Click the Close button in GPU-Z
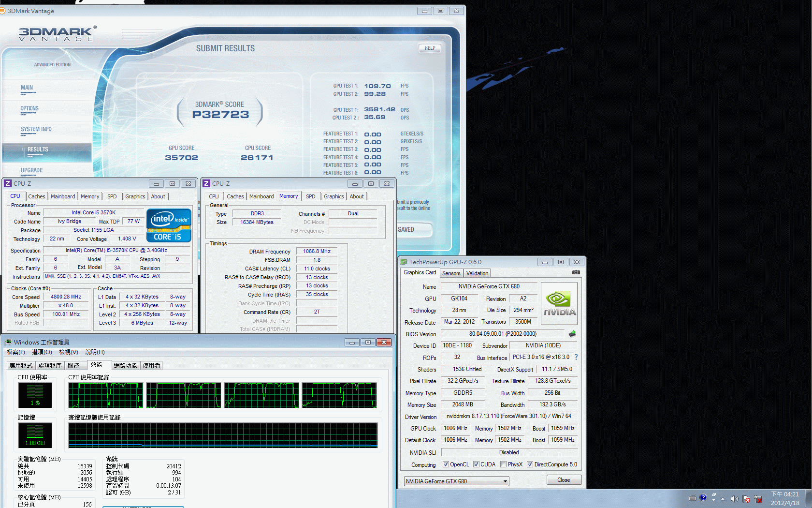The width and height of the screenshot is (812, 508). click(564, 480)
